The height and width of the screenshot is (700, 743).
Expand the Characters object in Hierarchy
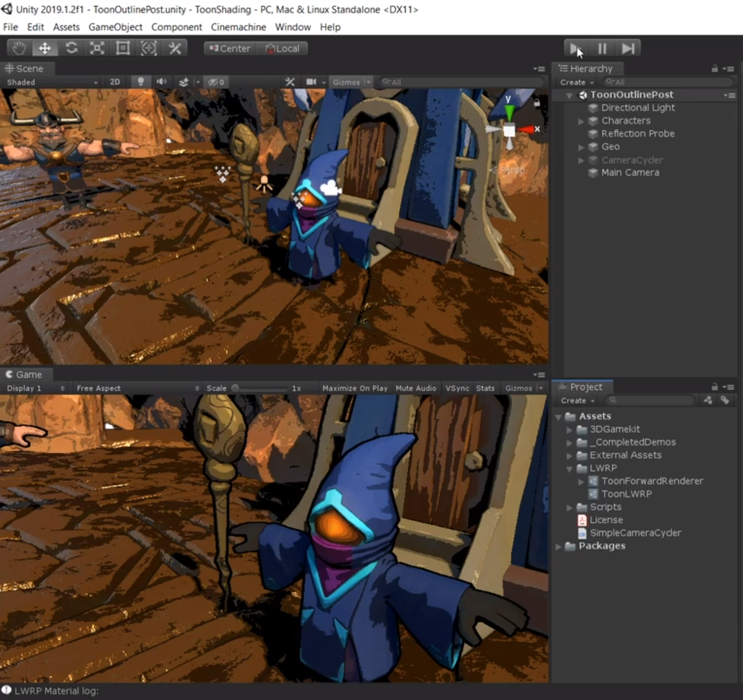(x=581, y=121)
